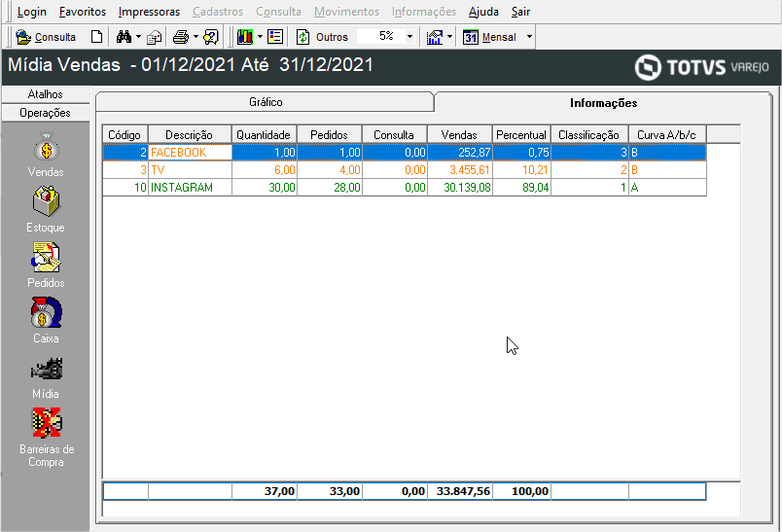Expand the binoculars search dropdown arrow
Screen dimensions: 782x532
[138, 37]
